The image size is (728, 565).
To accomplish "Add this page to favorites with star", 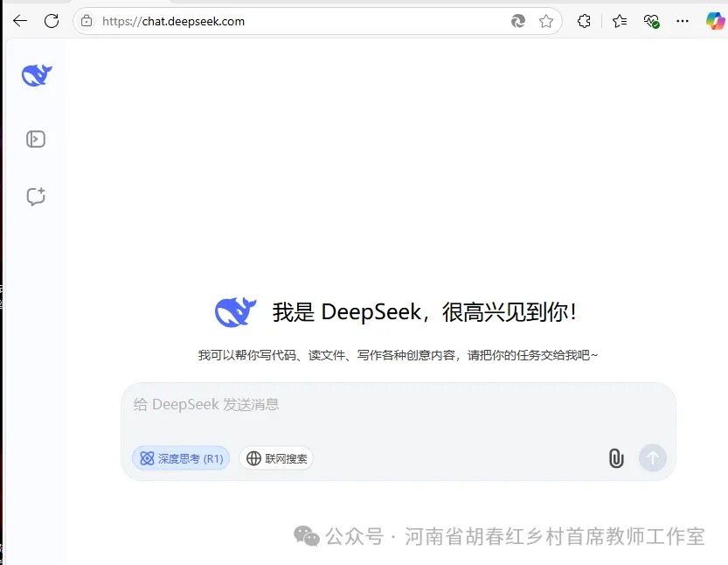I will click(546, 21).
